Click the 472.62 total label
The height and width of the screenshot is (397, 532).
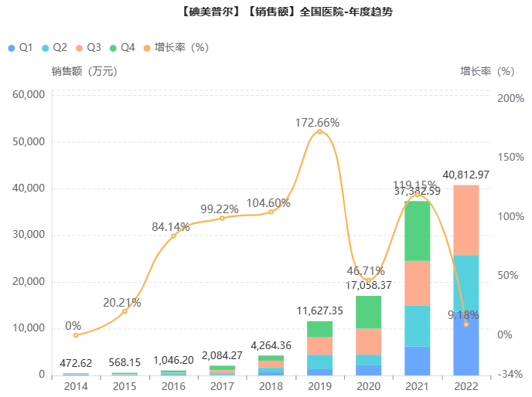(x=76, y=364)
